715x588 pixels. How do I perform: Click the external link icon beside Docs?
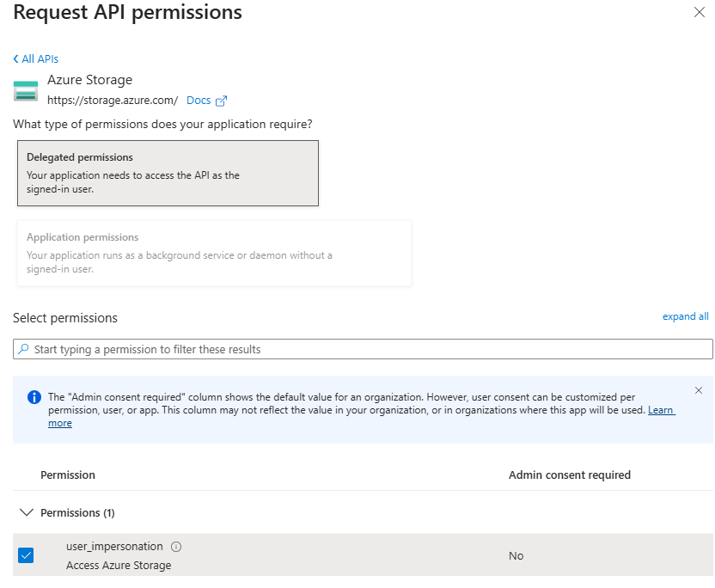point(221,101)
